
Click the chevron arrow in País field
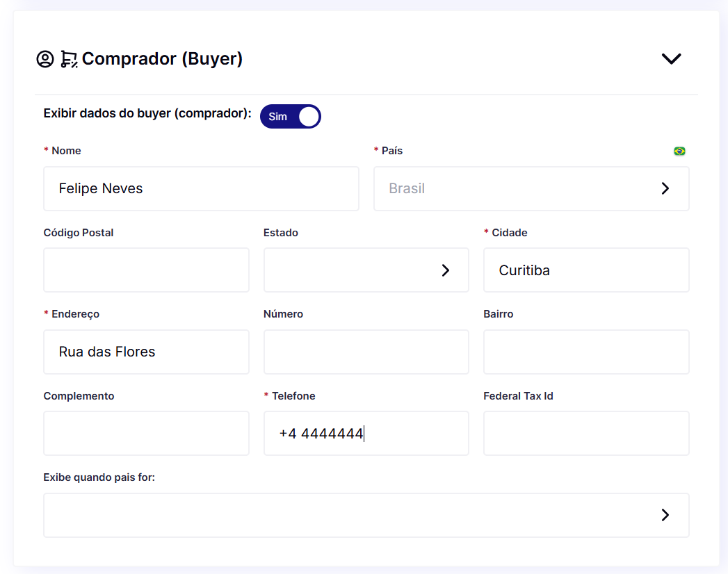(665, 188)
